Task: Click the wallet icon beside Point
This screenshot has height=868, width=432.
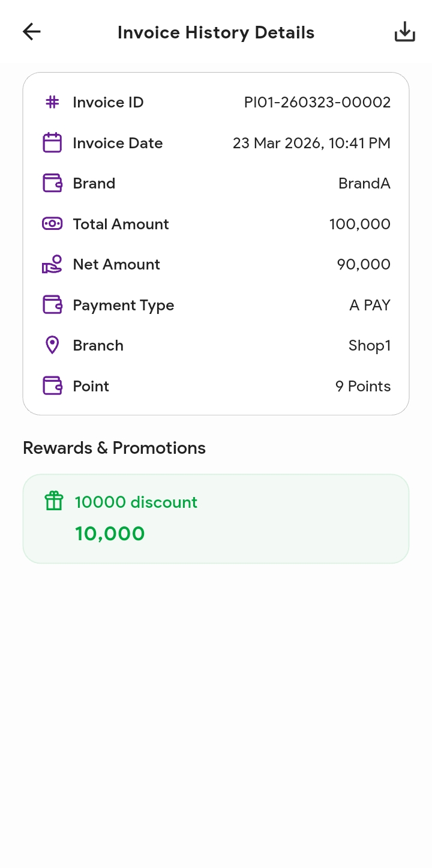Action: coord(53,386)
